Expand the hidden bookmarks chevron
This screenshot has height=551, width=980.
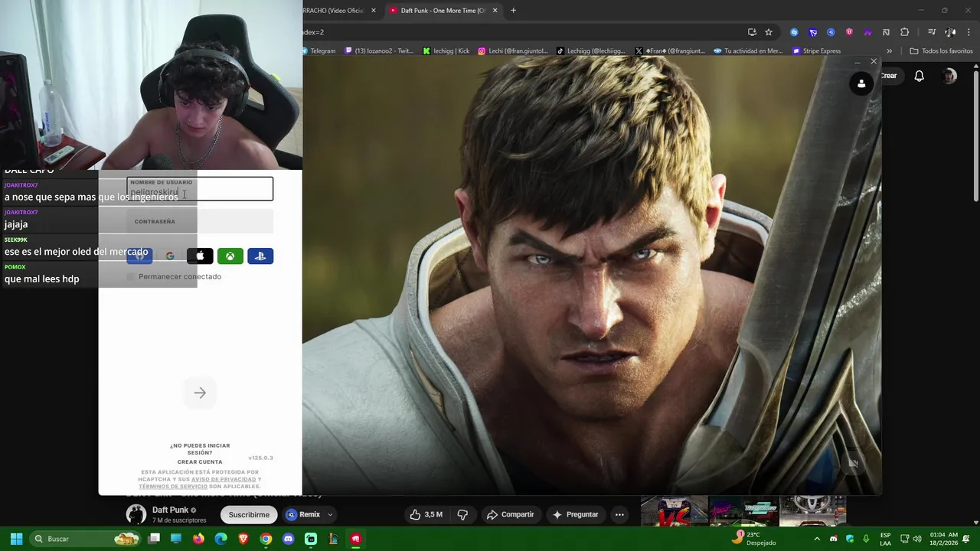(x=889, y=51)
